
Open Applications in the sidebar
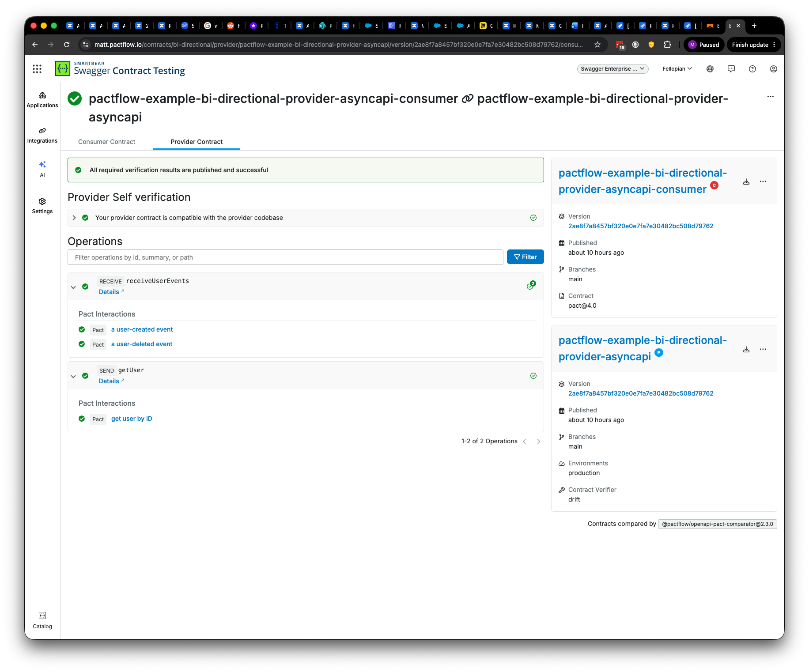coord(42,100)
